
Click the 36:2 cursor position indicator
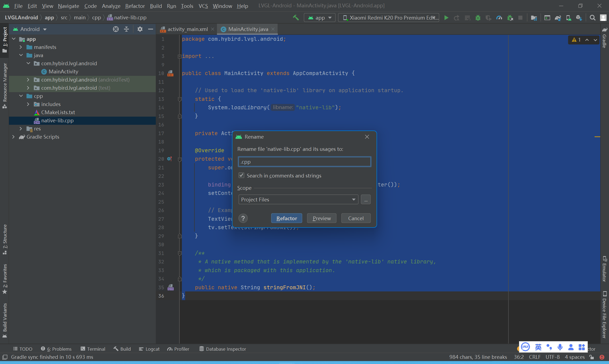pos(519,357)
